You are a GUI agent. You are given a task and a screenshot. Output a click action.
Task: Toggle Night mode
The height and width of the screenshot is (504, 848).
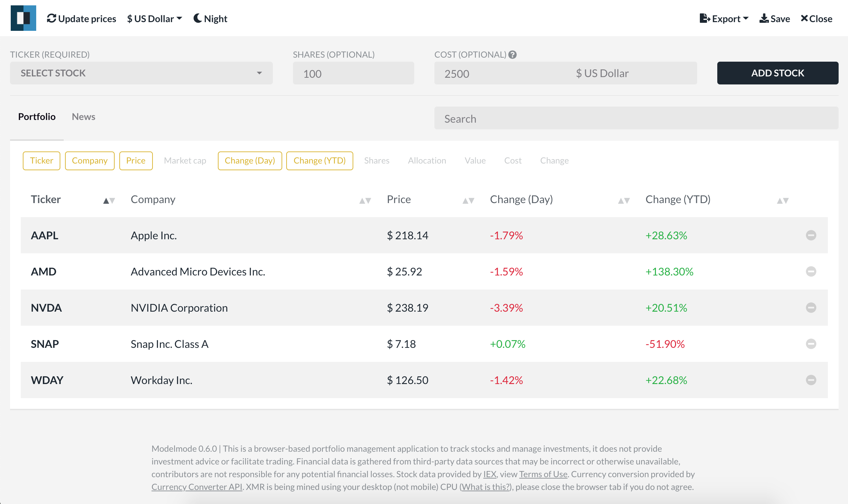coord(210,18)
